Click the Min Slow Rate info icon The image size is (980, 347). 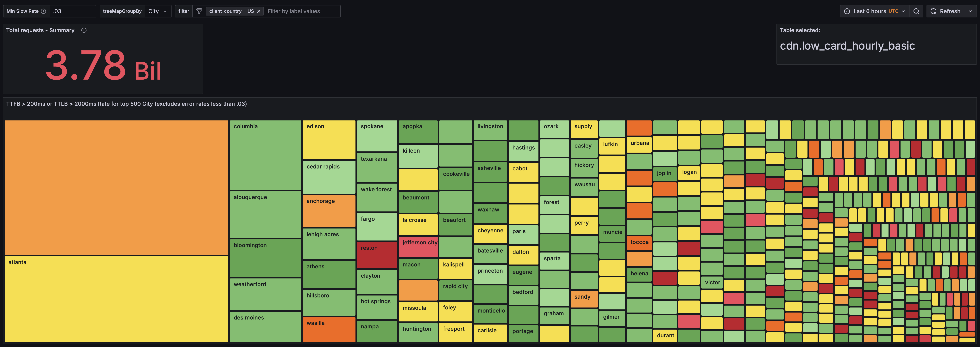[43, 11]
